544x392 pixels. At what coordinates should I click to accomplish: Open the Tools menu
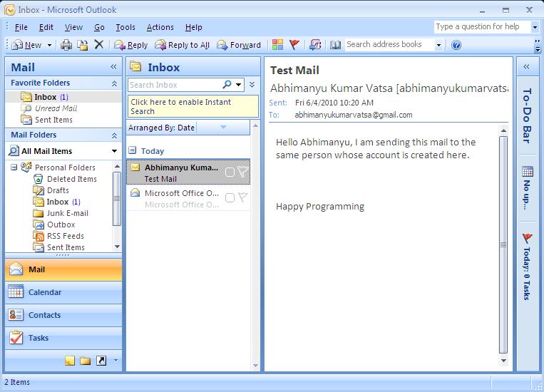[x=125, y=27]
